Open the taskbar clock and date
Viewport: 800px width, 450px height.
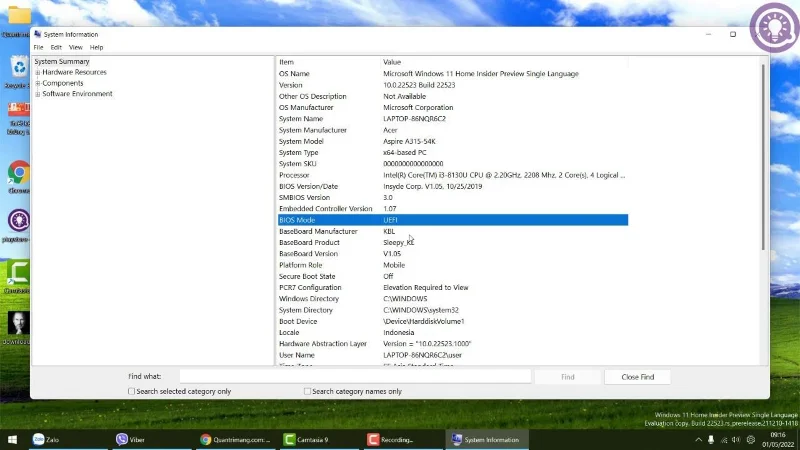778,440
